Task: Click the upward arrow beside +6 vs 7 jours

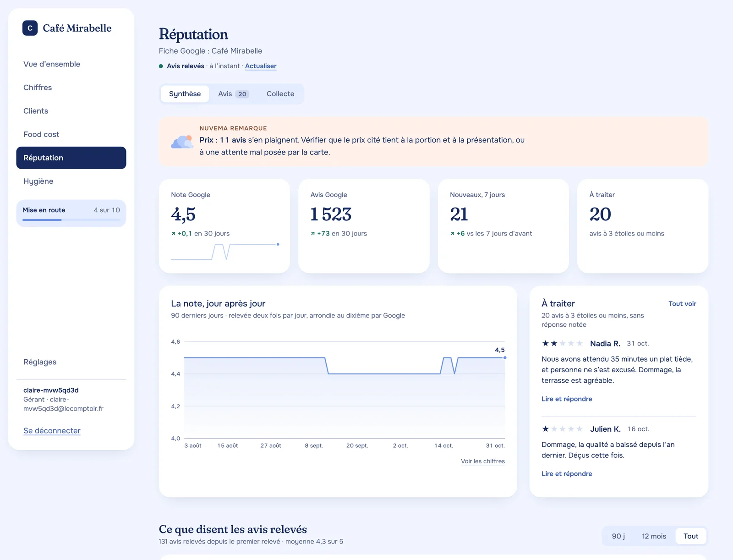Action: click(x=452, y=234)
